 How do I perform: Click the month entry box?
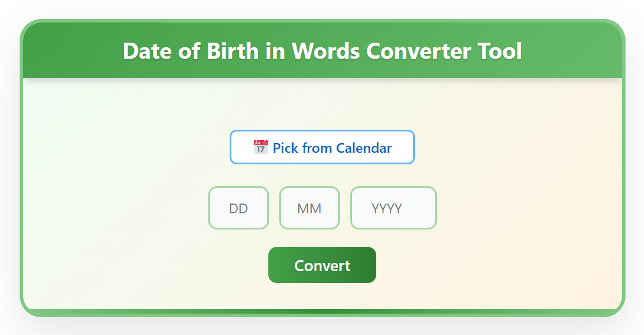(x=309, y=208)
